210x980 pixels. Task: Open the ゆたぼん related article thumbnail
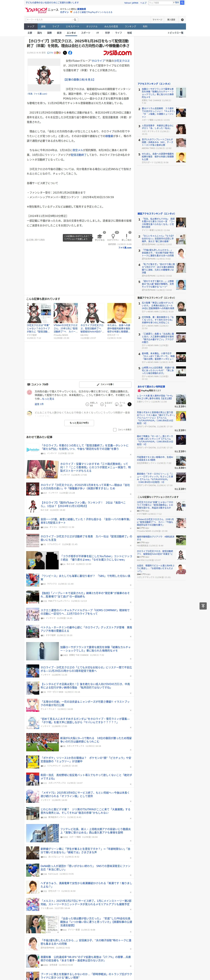[119, 313]
